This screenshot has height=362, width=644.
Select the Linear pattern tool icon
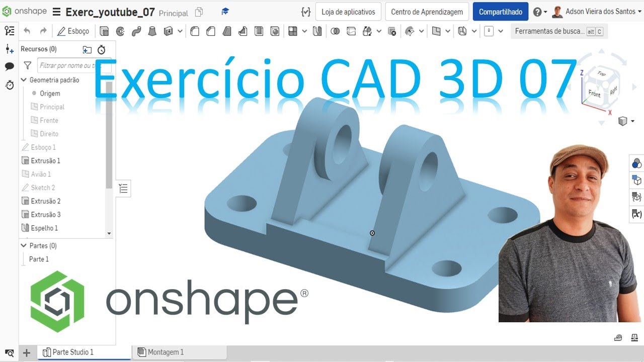coord(293,31)
